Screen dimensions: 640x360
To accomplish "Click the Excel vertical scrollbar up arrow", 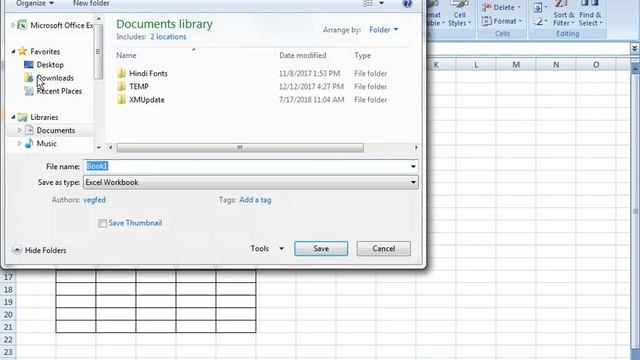I will 635,69.
